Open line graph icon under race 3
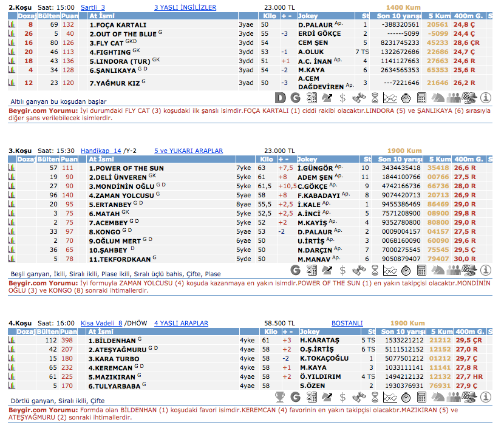Image resolution: width=504 pixels, height=425 pixels. click(x=390, y=270)
